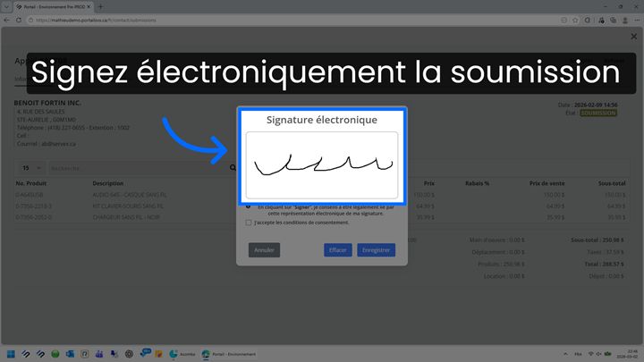Select product number 0-7356-2052-0
644x362 pixels.
point(34,217)
